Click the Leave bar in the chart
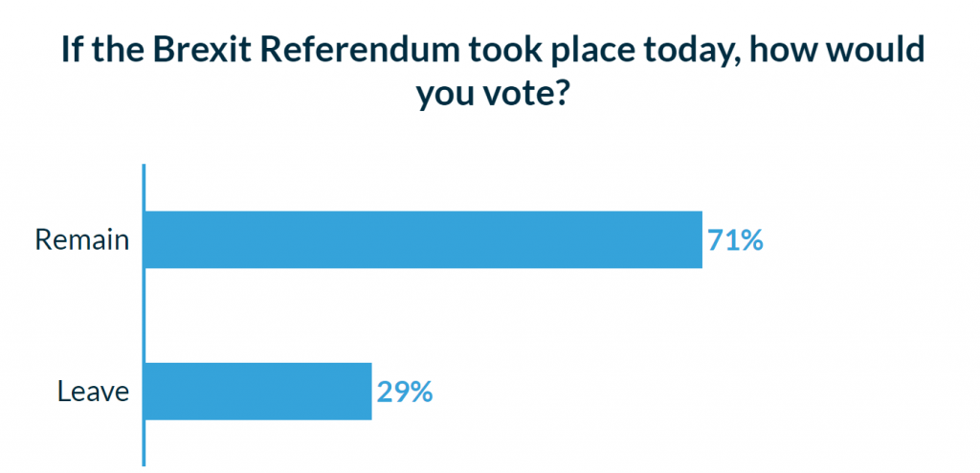Viewport: 980px width, 473px height. pos(256,391)
